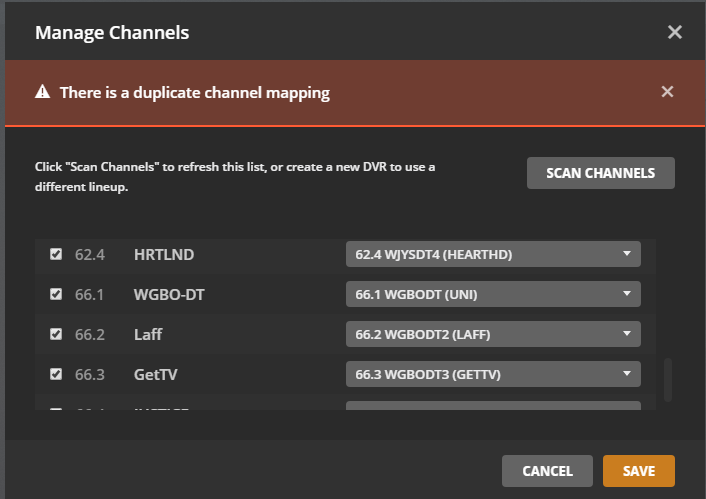Click the Manage Channels title text
706x499 pixels.
(x=112, y=33)
